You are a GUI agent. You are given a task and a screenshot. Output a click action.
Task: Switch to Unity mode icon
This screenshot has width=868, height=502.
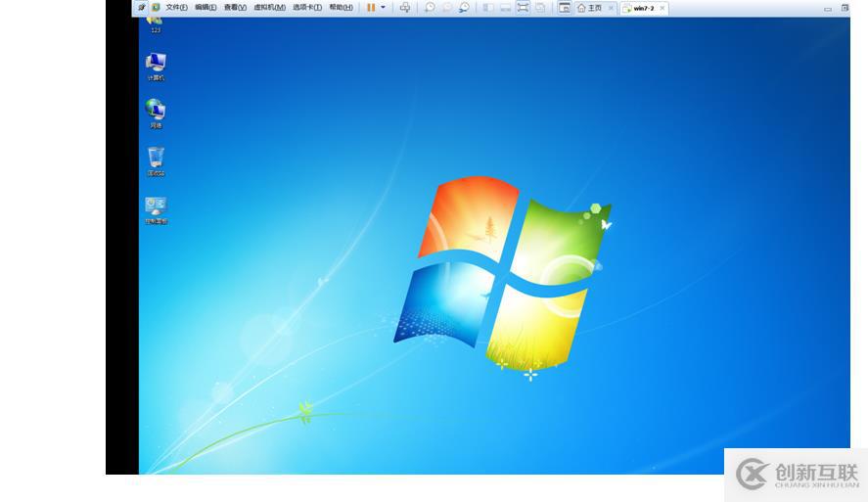tap(540, 8)
